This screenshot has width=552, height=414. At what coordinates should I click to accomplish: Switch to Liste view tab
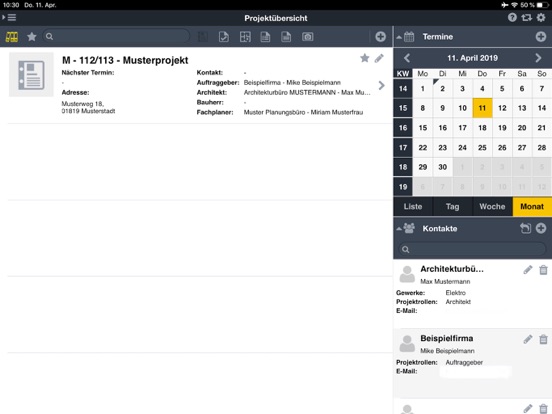(x=413, y=207)
